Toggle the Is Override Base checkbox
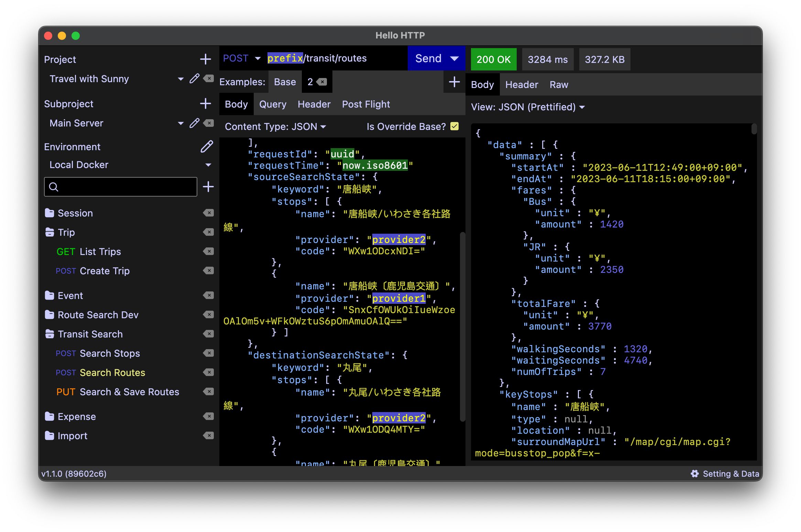This screenshot has height=532, width=801. 454,126
